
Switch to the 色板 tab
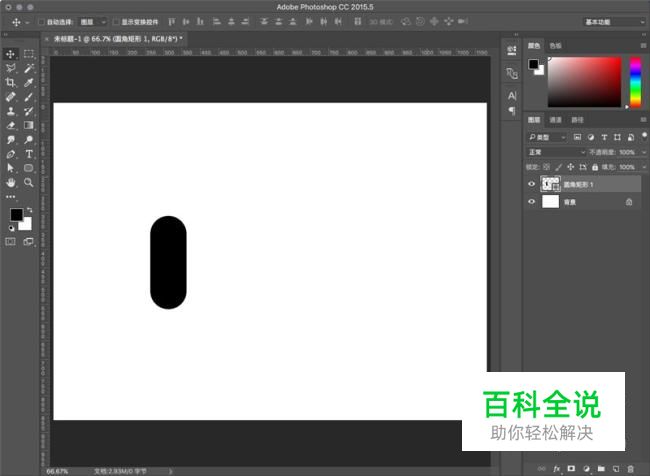[x=555, y=45]
